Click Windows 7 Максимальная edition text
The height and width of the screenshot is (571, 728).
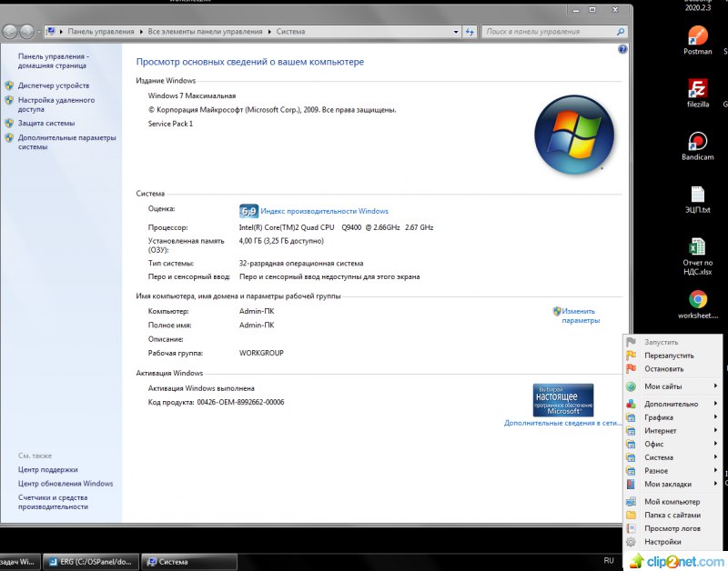coord(192,95)
